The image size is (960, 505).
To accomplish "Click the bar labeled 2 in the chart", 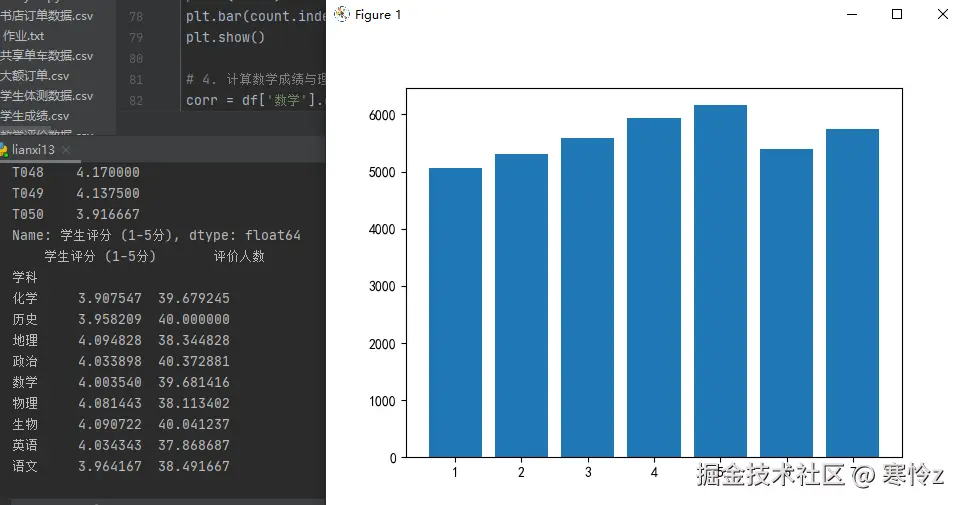I will [521, 306].
